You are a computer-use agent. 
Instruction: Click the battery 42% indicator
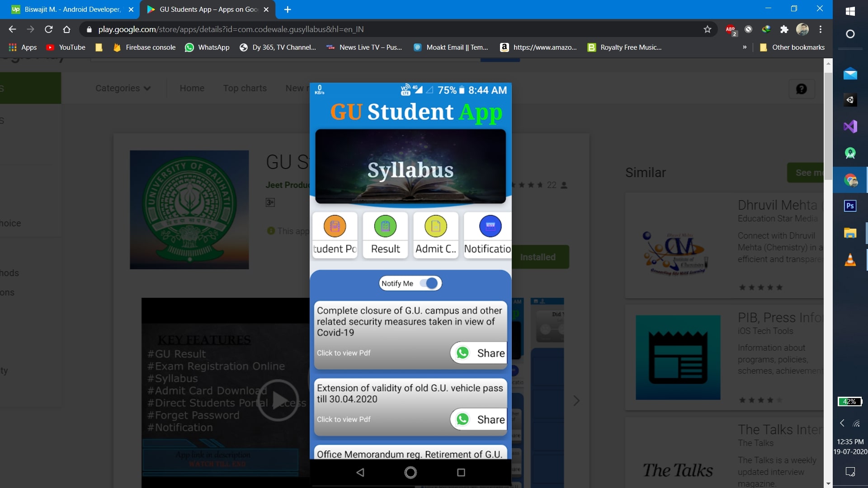pos(850,402)
